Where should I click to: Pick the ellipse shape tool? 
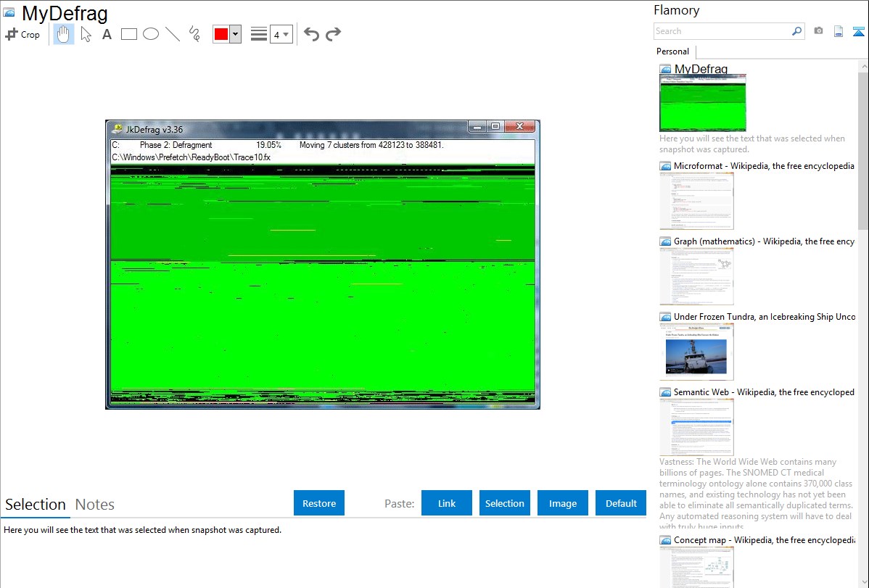pyautogui.click(x=151, y=34)
